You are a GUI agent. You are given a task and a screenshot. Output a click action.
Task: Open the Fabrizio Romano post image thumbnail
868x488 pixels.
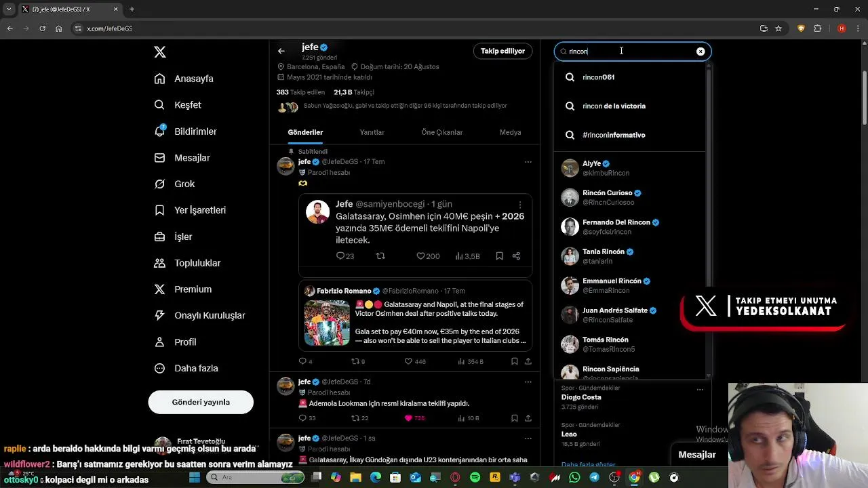click(327, 323)
